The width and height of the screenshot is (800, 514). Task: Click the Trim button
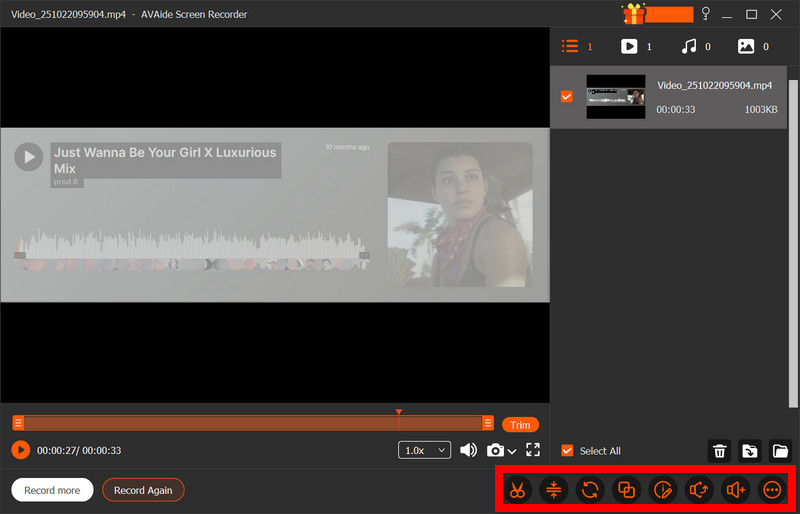coord(520,425)
